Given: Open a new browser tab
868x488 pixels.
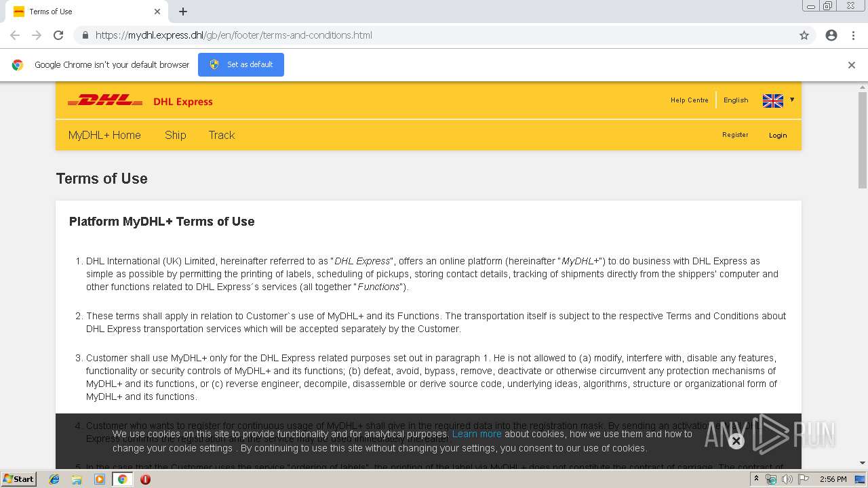Looking at the screenshot, I should coord(183,12).
